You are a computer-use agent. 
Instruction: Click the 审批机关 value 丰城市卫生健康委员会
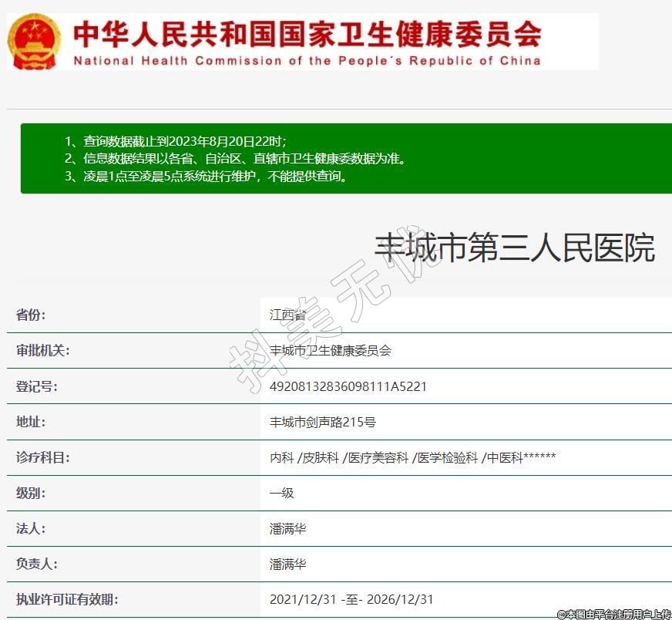point(331,350)
